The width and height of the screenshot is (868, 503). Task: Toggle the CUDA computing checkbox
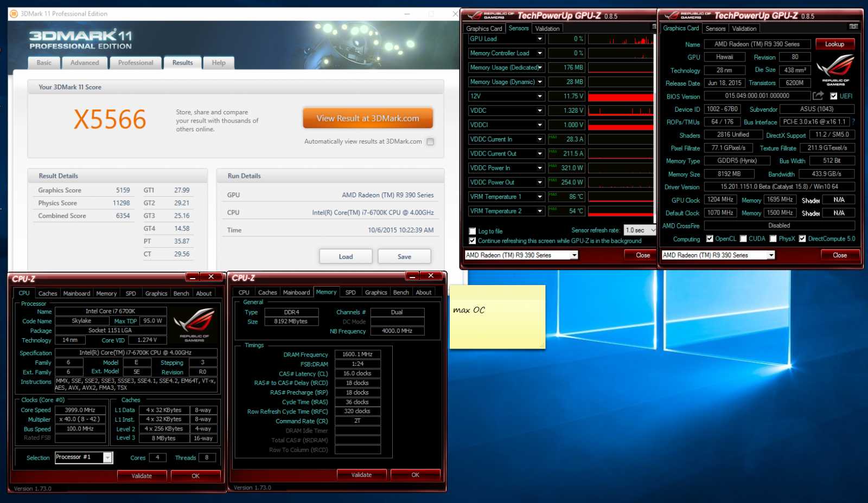743,238
